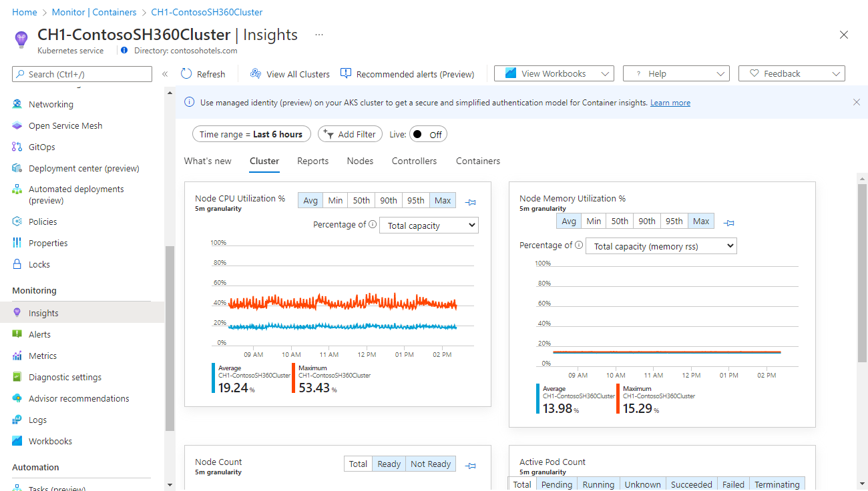Viewport: 868px width, 491px height.
Task: Click the Locks padlock icon
Action: click(x=17, y=264)
